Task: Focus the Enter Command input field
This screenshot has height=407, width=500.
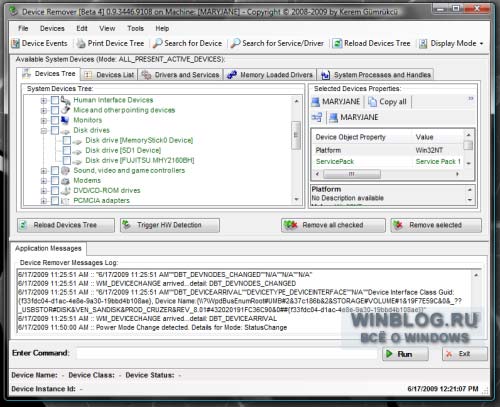Action: (x=227, y=353)
